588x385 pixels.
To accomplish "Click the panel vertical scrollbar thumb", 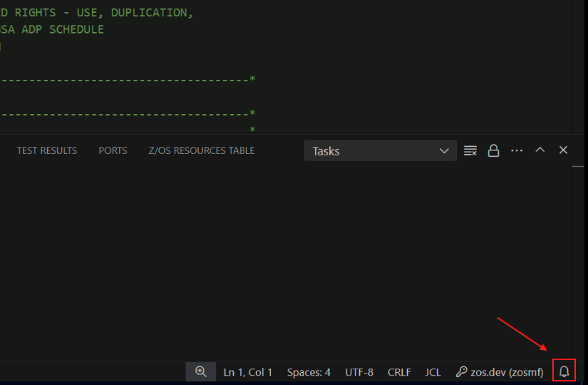I will [x=577, y=166].
